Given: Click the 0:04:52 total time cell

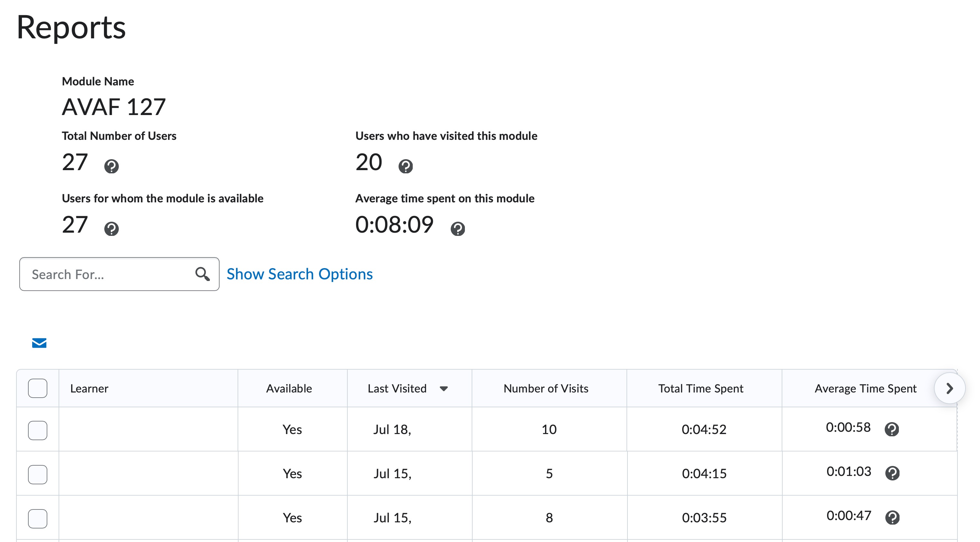Looking at the screenshot, I should [x=704, y=429].
